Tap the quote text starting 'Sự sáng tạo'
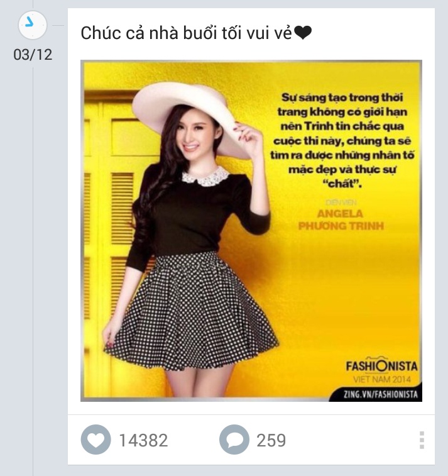 [342, 140]
